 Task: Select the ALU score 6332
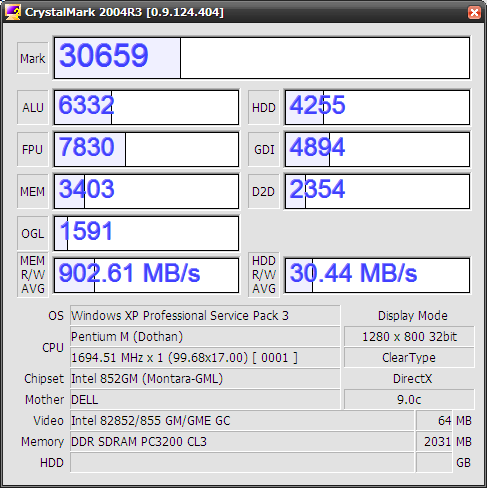pos(146,107)
